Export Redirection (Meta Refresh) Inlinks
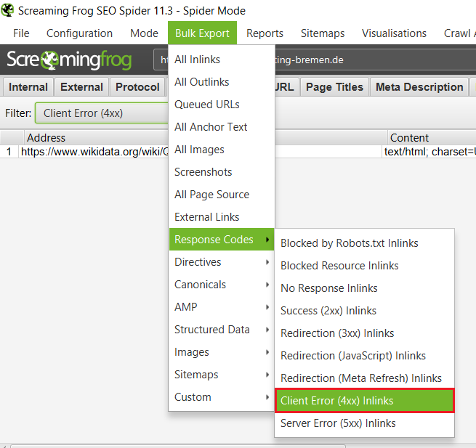 pos(364,378)
